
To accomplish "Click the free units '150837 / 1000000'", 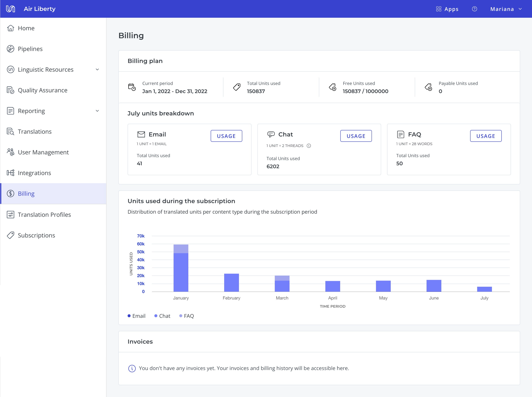I will (x=365, y=91).
